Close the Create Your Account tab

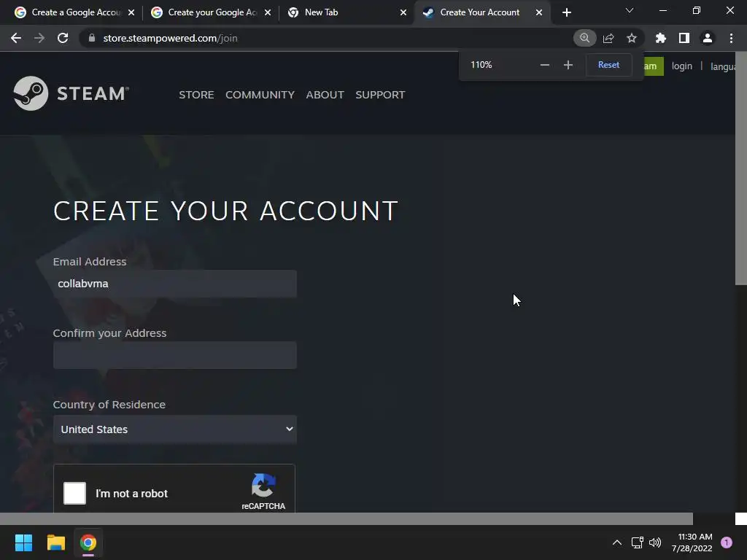pos(539,12)
